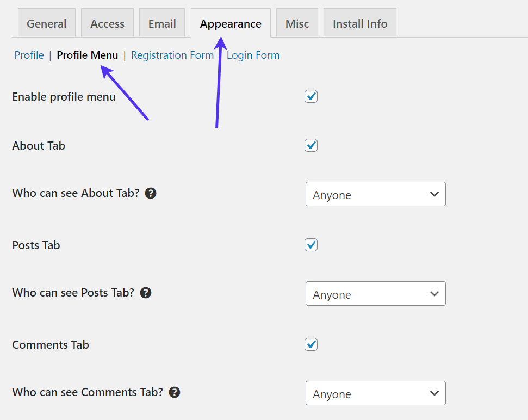Click the help icon next to "Who can see About Tab?"
The height and width of the screenshot is (420, 528).
point(151,193)
